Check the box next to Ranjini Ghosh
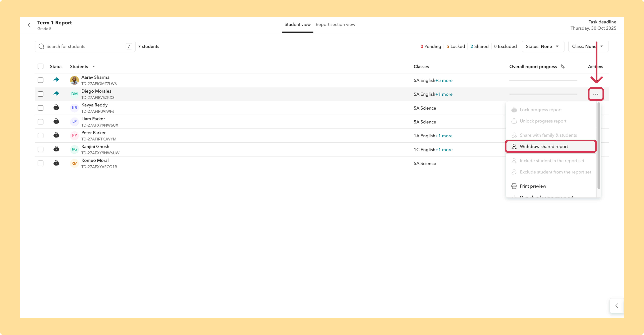This screenshot has width=644, height=335. click(40, 149)
